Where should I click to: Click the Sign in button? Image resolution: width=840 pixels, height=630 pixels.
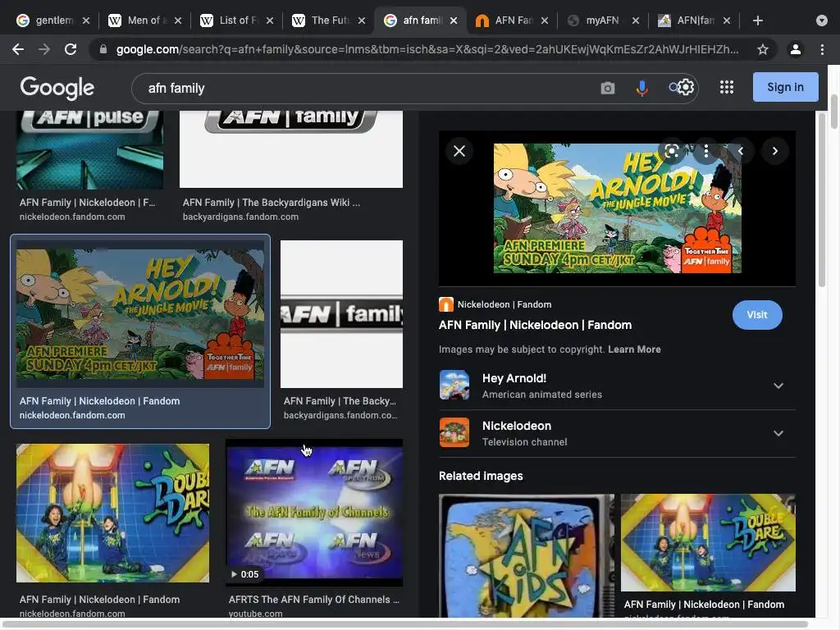pos(785,87)
